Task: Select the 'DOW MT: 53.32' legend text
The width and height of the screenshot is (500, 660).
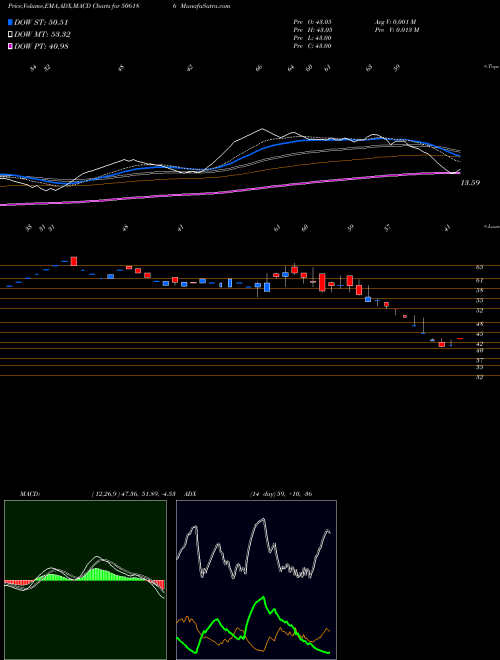Action: 43,35
